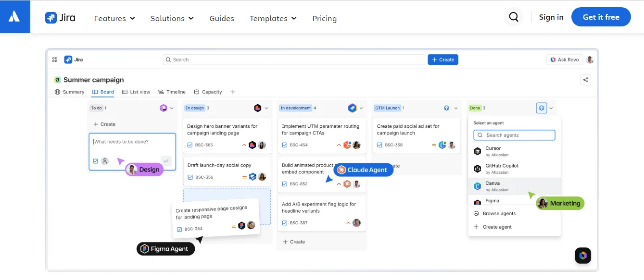Click the assignee avatar on BSC-356 card
The height and width of the screenshot is (280, 644).
tap(262, 177)
